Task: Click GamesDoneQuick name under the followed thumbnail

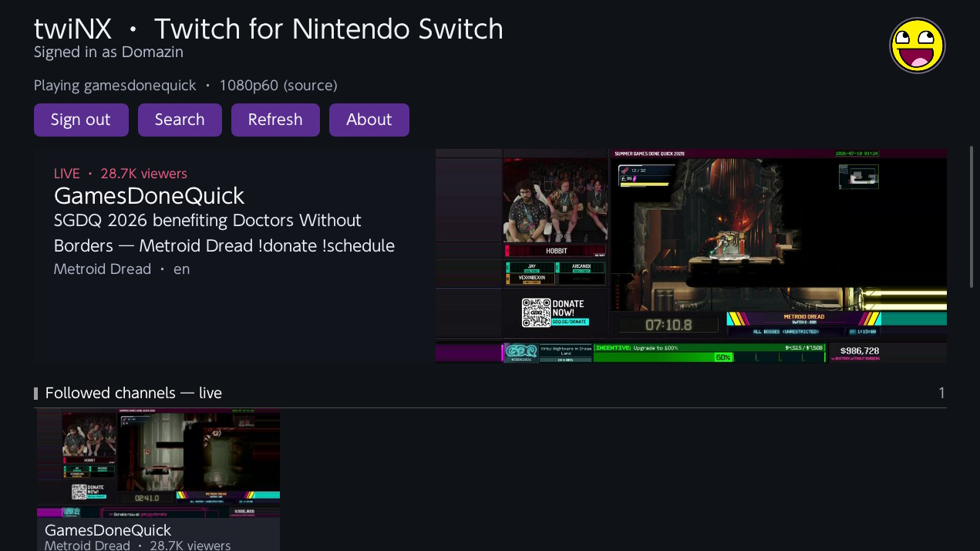Action: [x=108, y=530]
